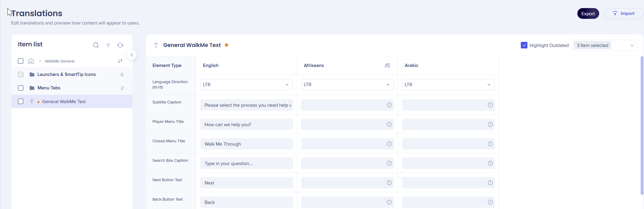Open Launchers & SmartTip Icons folder
The height and width of the screenshot is (209, 644).
pyautogui.click(x=66, y=74)
